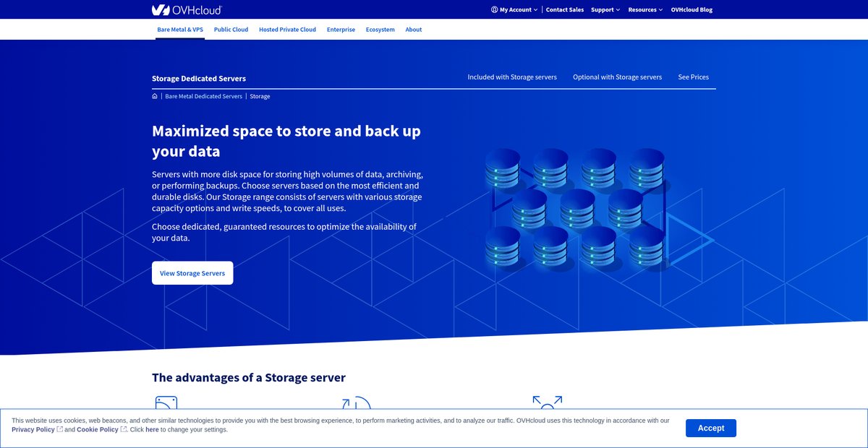Image resolution: width=868 pixels, height=448 pixels.
Task: Click the 'Maximized space to store' headline
Action: pos(286,141)
